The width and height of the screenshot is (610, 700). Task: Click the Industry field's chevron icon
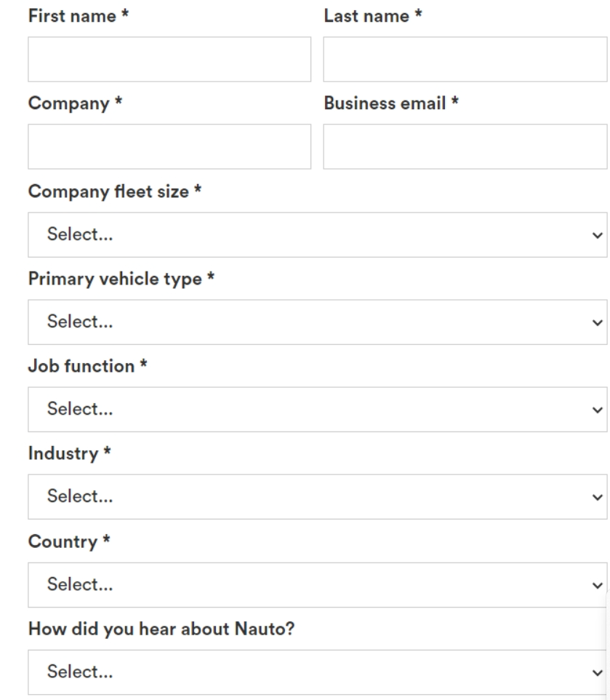click(598, 498)
